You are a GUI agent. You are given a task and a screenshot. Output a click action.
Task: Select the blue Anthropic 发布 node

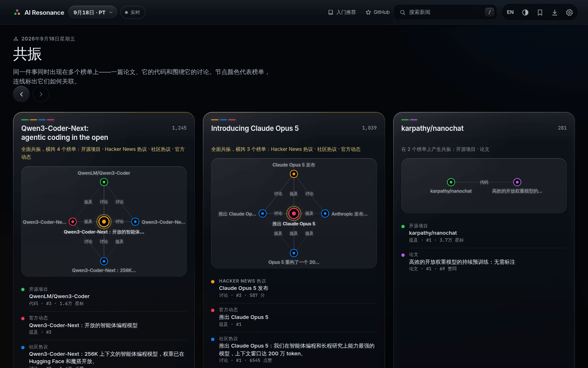pos(325,213)
